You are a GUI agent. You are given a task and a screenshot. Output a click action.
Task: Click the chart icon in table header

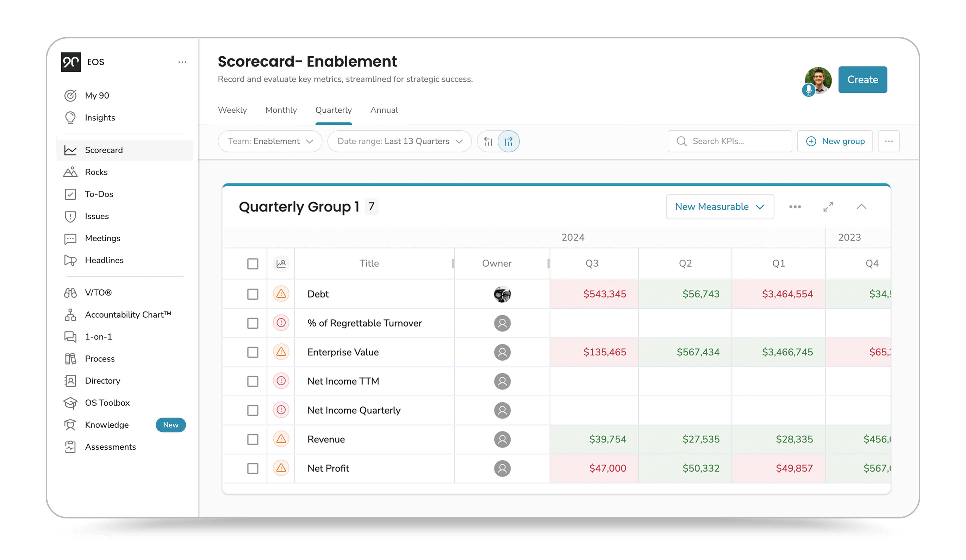pos(281,263)
